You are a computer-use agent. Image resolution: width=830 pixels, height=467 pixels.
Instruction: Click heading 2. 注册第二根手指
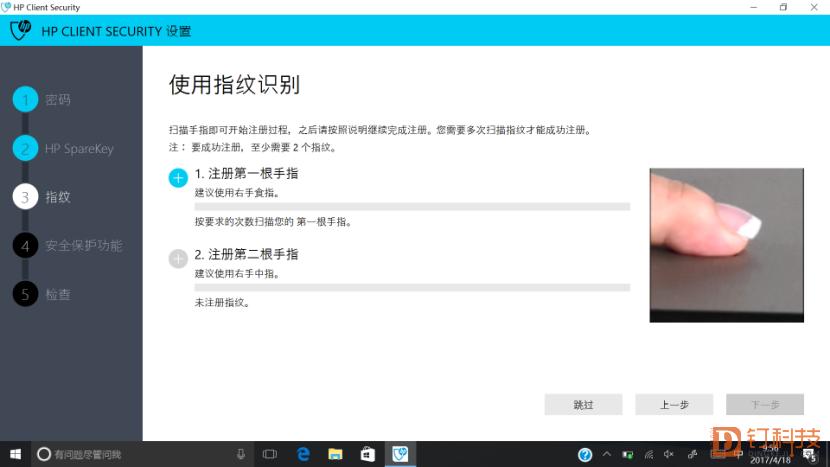click(x=246, y=254)
